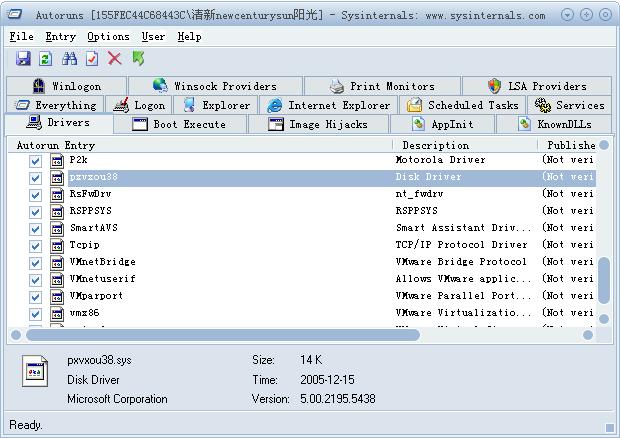
Task: Toggle the RSPPSYS checkbox
Action: pyautogui.click(x=35, y=212)
